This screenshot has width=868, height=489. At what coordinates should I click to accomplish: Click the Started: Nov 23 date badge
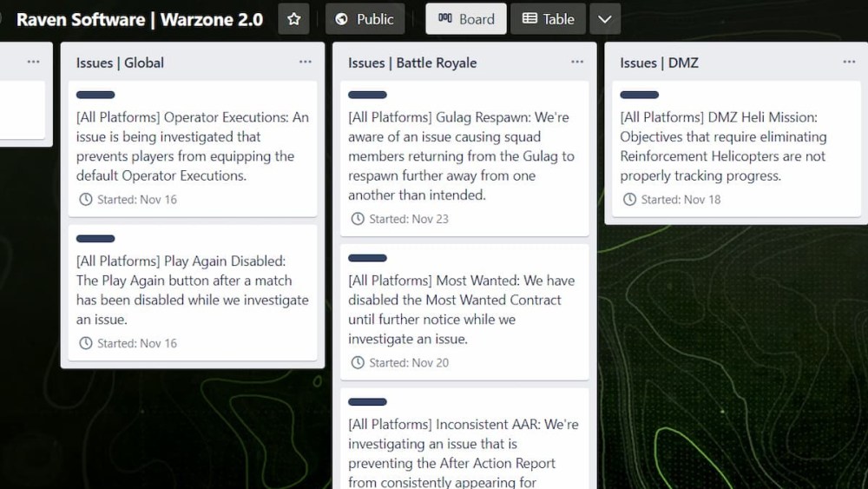399,219
